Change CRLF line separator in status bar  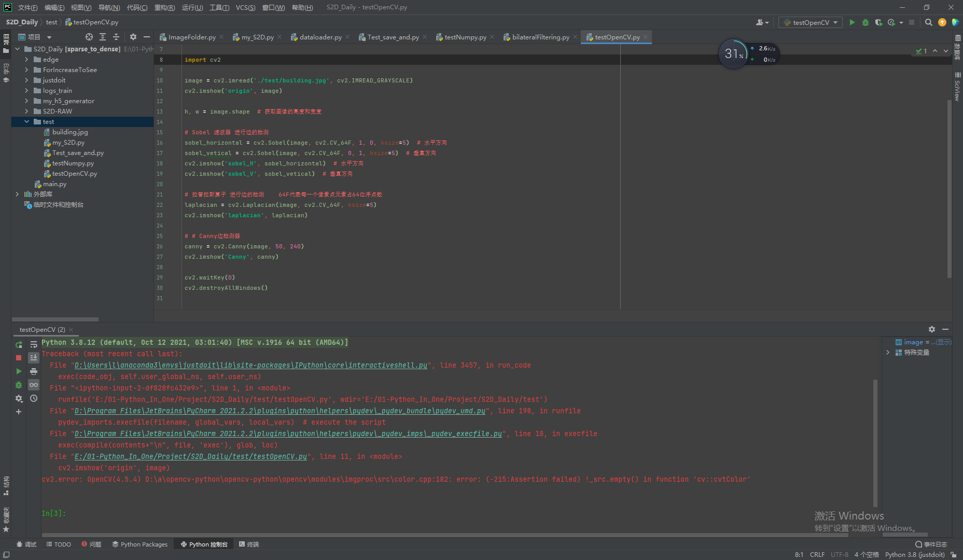[x=817, y=554]
